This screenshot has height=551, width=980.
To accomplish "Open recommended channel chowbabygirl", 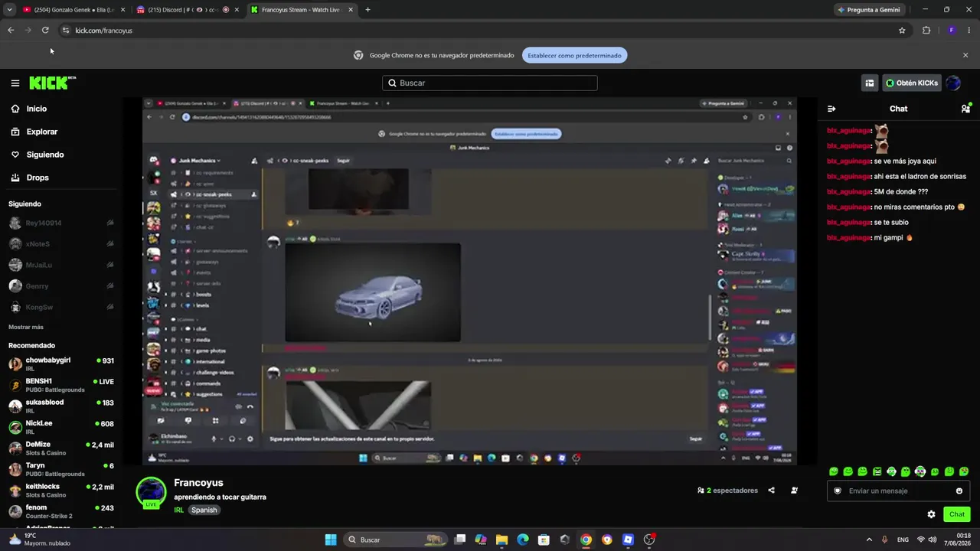I will pyautogui.click(x=61, y=364).
